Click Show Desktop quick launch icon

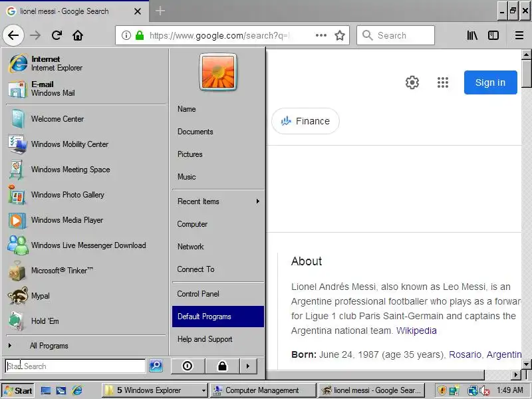pyautogui.click(x=46, y=390)
